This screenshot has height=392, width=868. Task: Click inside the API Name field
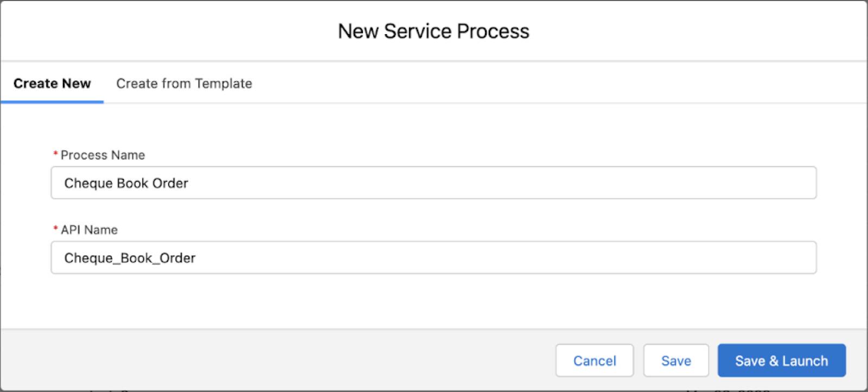[380, 258]
